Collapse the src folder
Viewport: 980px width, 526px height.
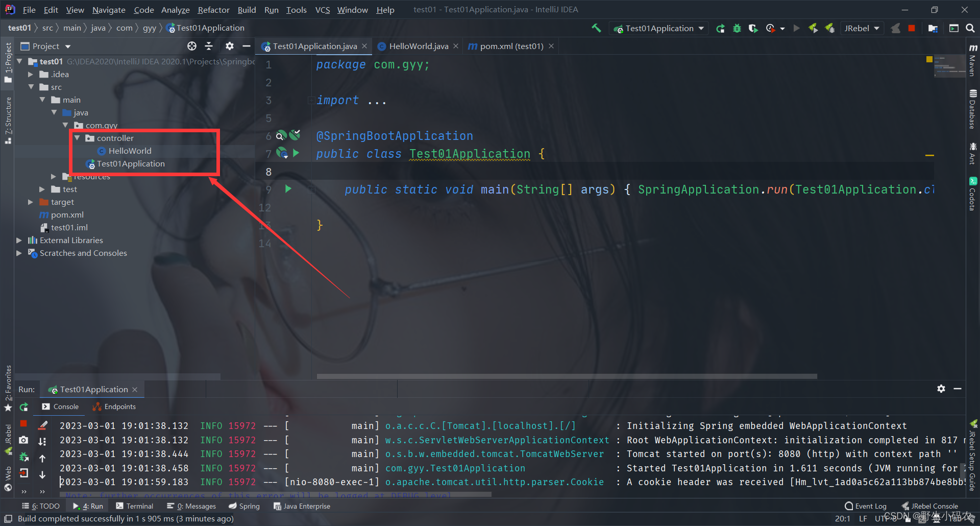(x=31, y=87)
